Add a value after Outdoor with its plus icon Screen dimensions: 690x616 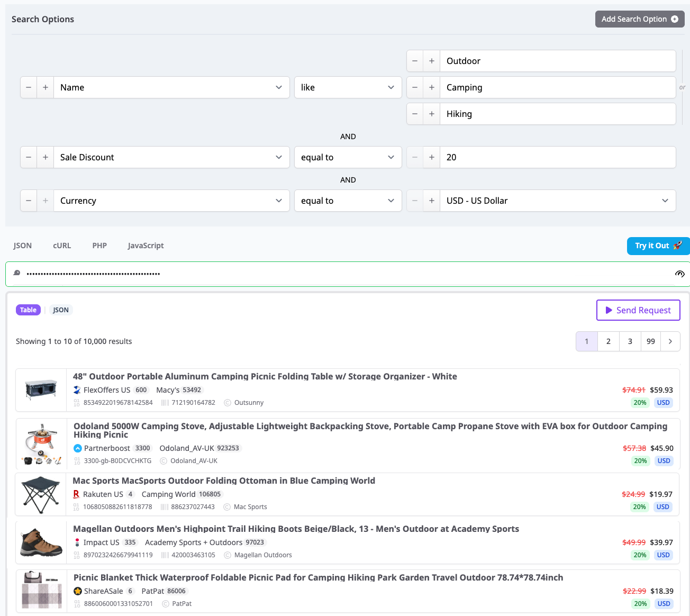coord(432,61)
